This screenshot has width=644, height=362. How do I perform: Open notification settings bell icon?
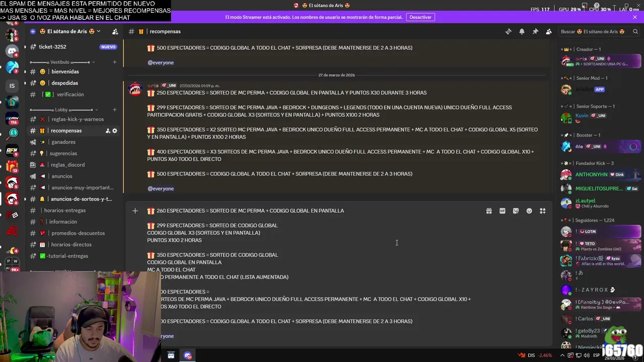[522, 31]
